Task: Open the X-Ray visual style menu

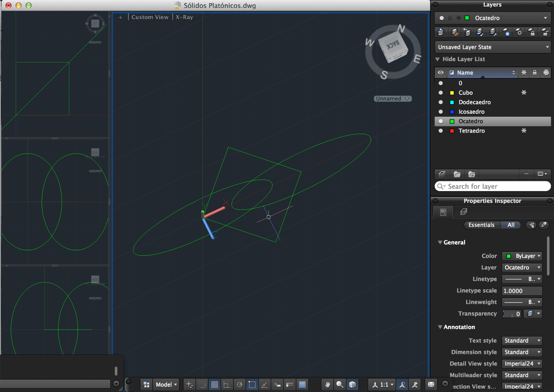Action: 184,17
